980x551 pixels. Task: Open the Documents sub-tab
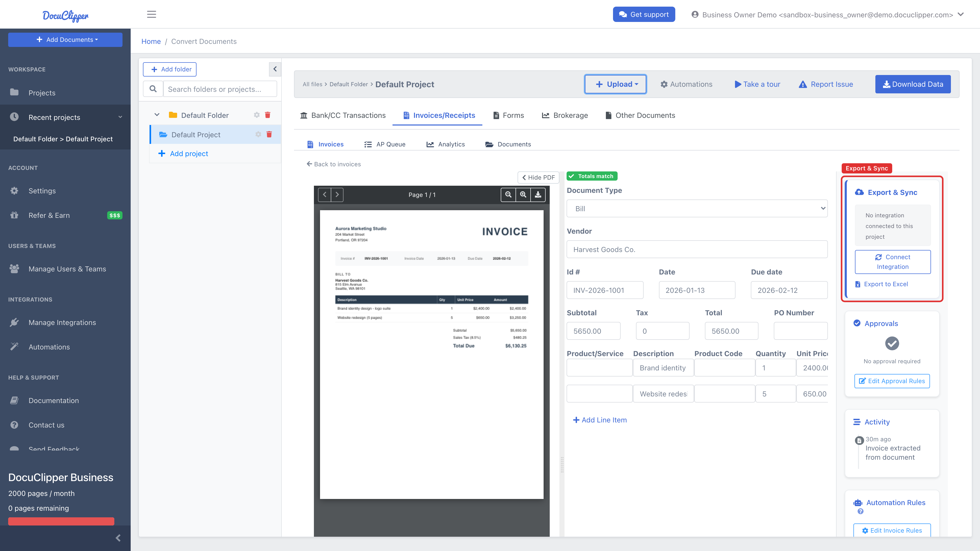(x=508, y=144)
